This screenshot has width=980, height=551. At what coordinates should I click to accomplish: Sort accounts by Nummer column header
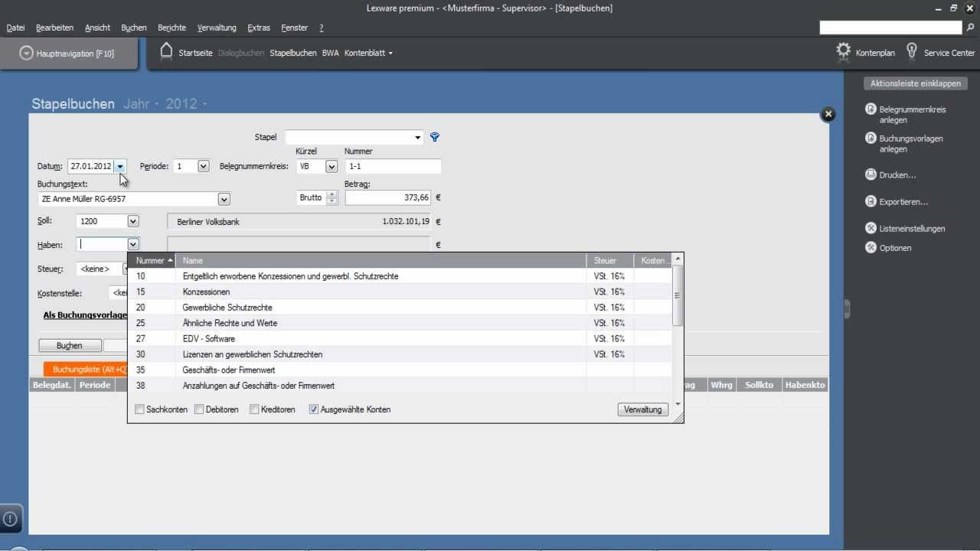coord(151,261)
